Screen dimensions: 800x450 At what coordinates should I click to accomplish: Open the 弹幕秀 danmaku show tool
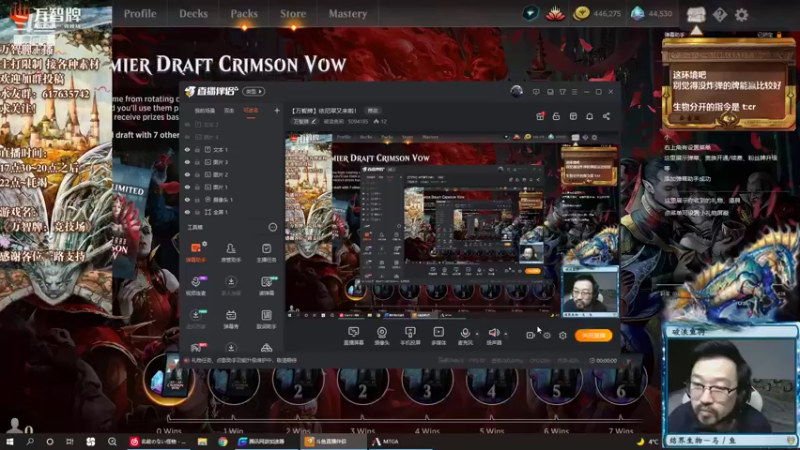(231, 319)
